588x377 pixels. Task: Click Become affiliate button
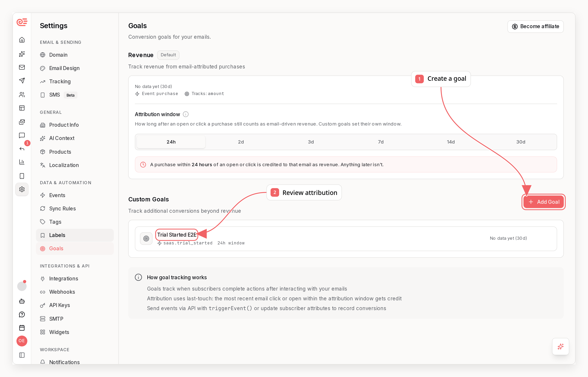(535, 26)
